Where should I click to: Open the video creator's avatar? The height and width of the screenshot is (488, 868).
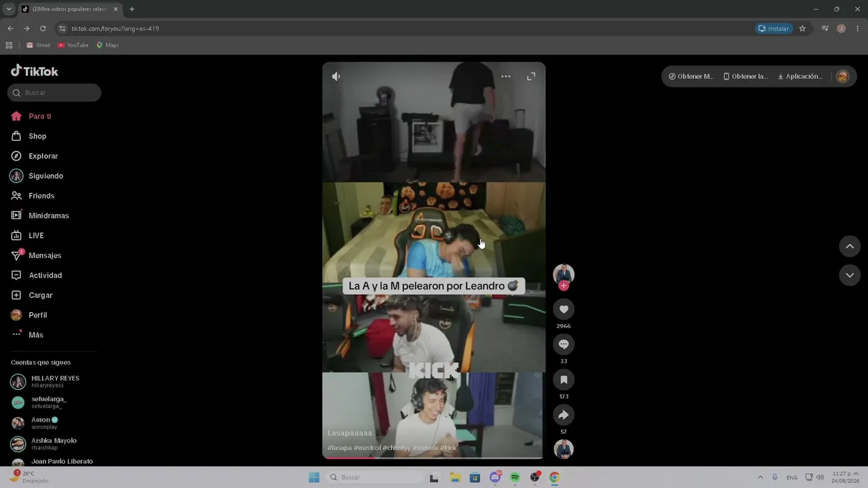point(564,274)
